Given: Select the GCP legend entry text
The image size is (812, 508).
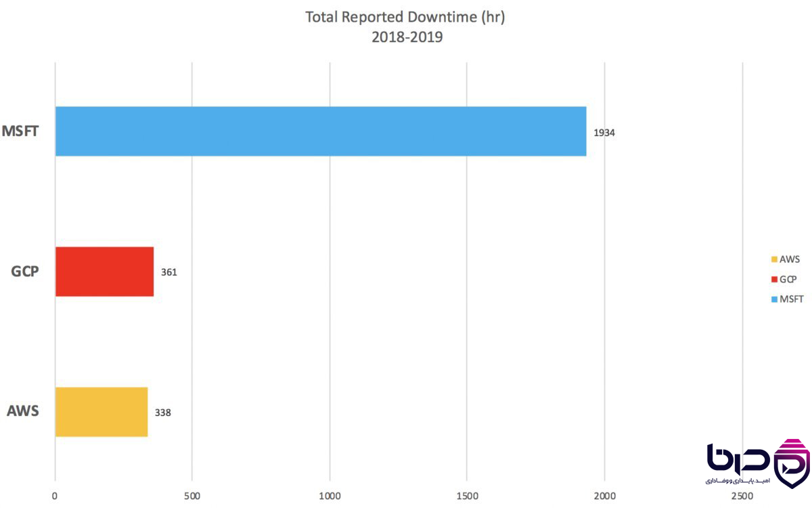Looking at the screenshot, I should pos(788,279).
